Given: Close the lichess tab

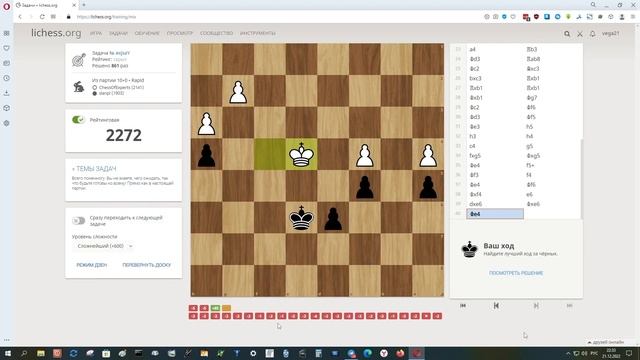Looking at the screenshot, I should (x=74, y=5).
